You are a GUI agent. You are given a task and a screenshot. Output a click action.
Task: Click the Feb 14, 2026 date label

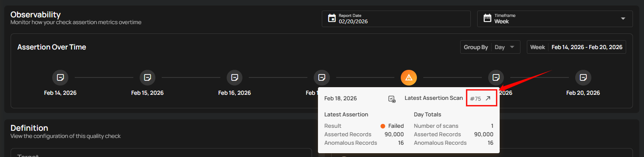[x=60, y=93]
